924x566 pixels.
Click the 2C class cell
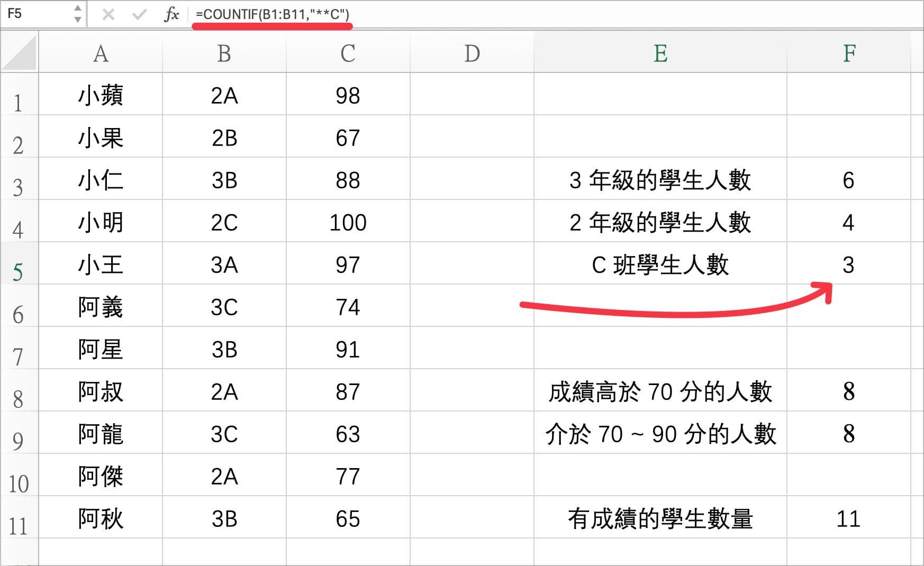224,221
